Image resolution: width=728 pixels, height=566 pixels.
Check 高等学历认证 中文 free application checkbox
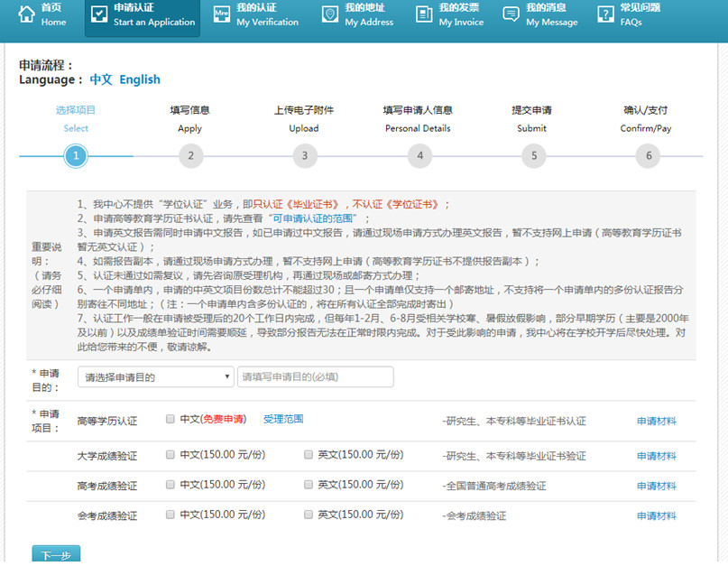pos(170,419)
